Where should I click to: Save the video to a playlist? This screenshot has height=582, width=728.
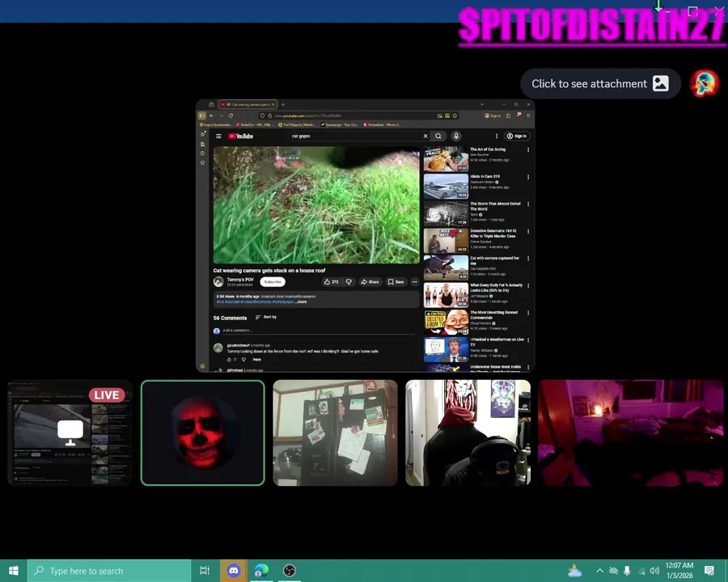[x=396, y=282]
